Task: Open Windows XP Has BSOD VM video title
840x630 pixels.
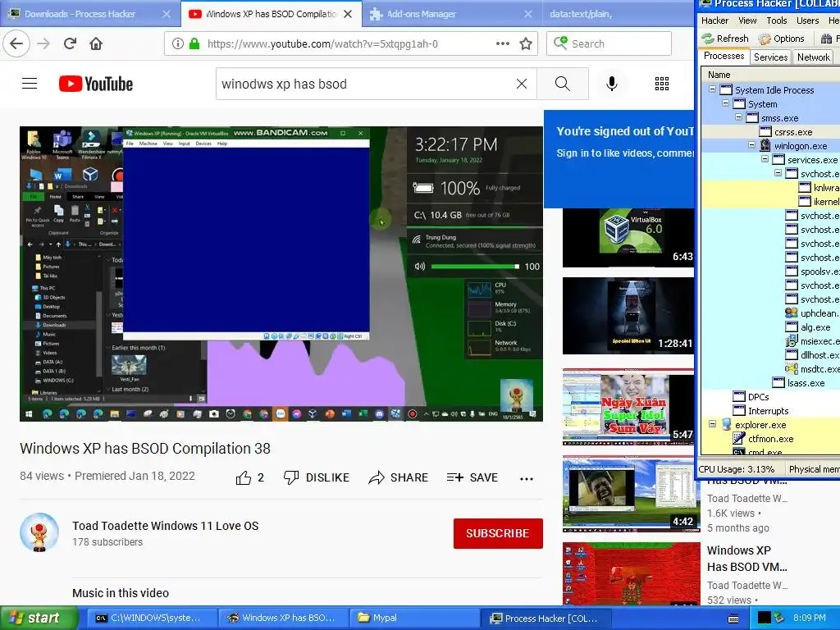Action: coord(746,558)
